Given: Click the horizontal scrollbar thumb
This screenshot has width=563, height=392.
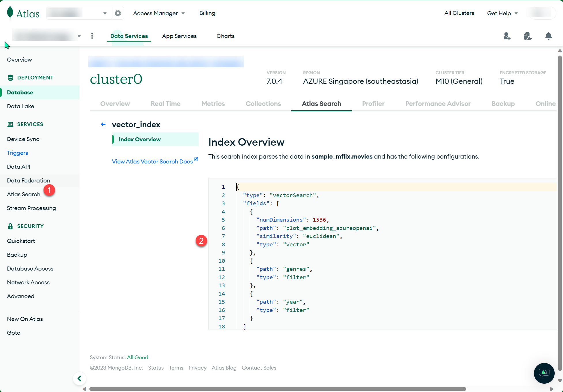Looking at the screenshot, I should pyautogui.click(x=277, y=389).
